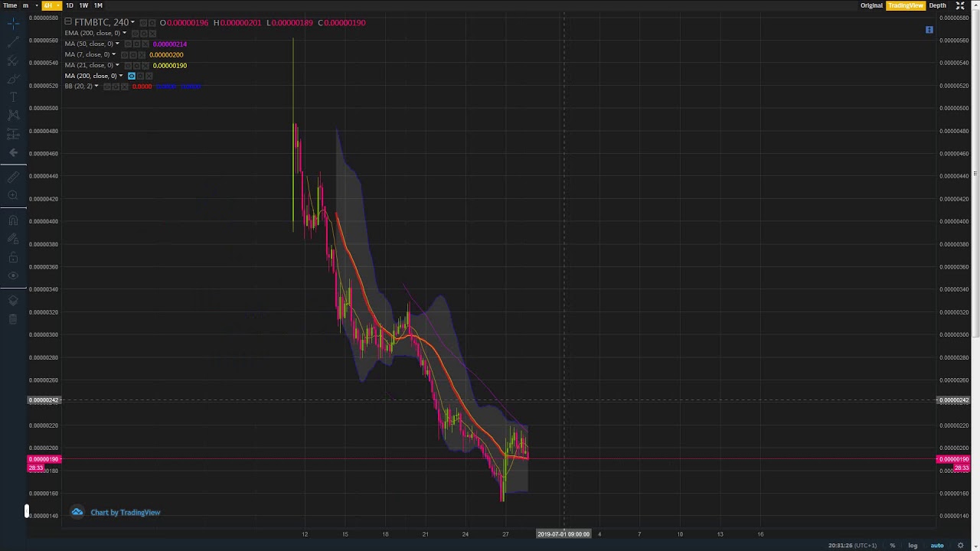The height and width of the screenshot is (551, 980).
Task: Open the Chart by TradingView link
Action: point(125,513)
